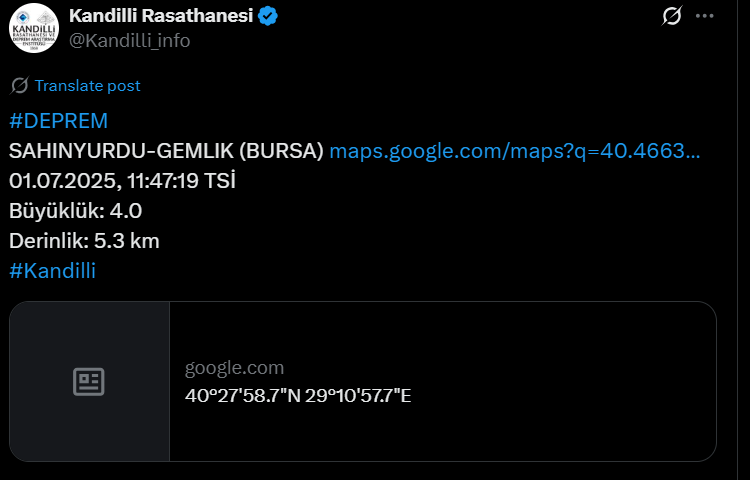Screen dimensions: 750x480
Task: Open the three-dot more options menu
Action: tap(705, 16)
